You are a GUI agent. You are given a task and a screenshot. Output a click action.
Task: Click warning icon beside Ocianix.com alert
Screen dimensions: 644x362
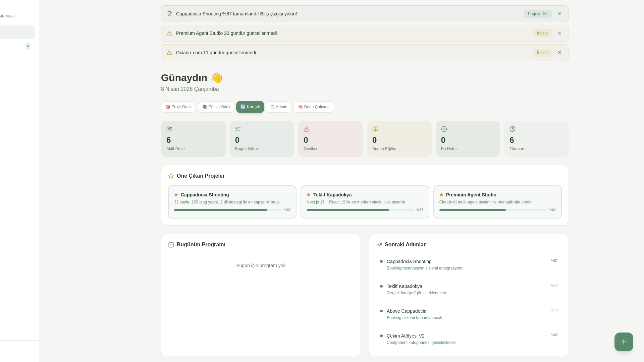coord(169,53)
